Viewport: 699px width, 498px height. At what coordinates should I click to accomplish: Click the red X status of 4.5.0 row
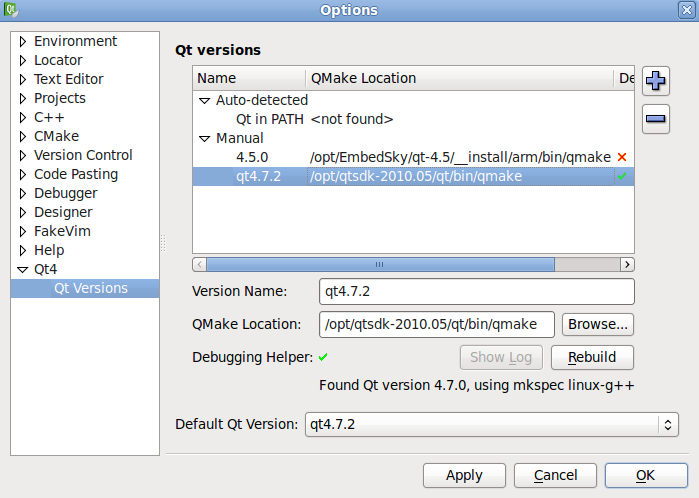(622, 157)
